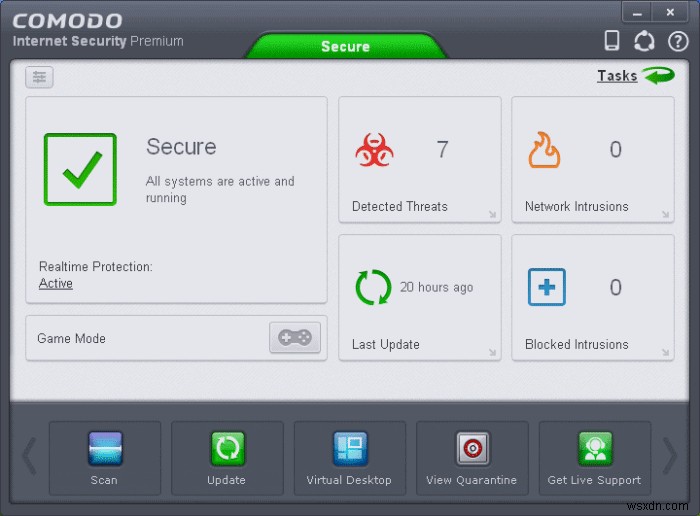
Task: Show next tasks with right arrow
Action: pyautogui.click(x=670, y=456)
